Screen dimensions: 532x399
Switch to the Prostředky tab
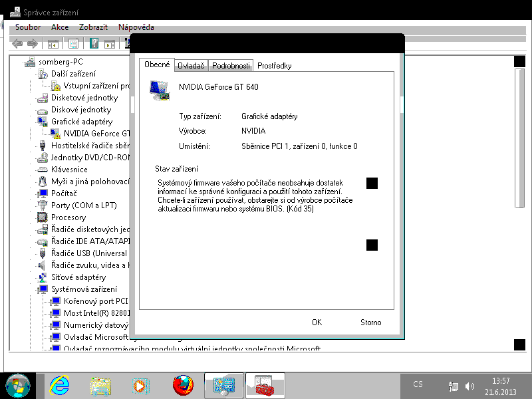(x=275, y=65)
